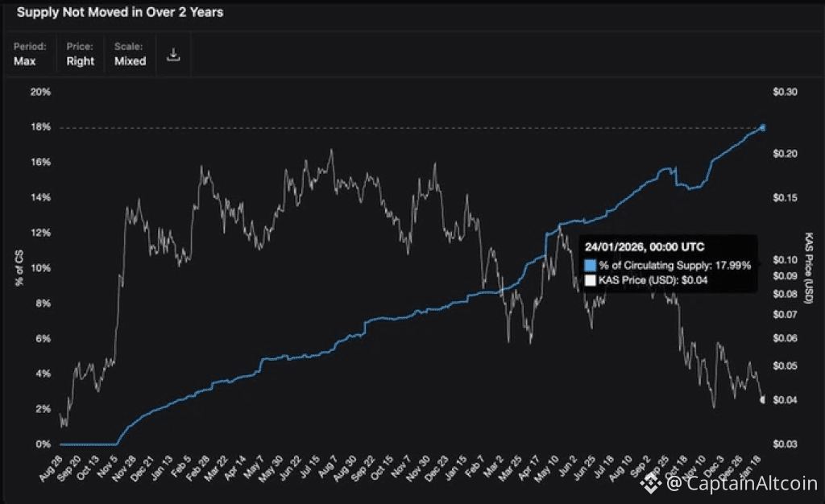
Task: Open the Scale Mixed dropdown
Action: pos(130,55)
